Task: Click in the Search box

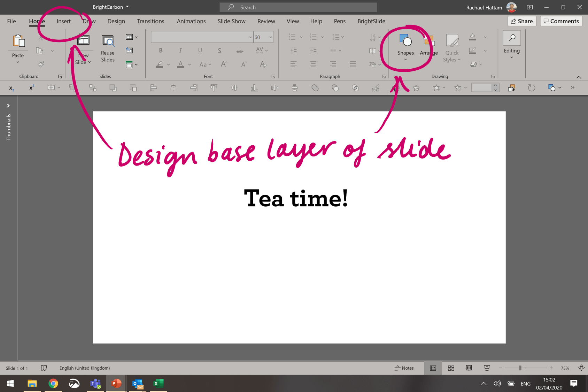Action: [x=298, y=7]
